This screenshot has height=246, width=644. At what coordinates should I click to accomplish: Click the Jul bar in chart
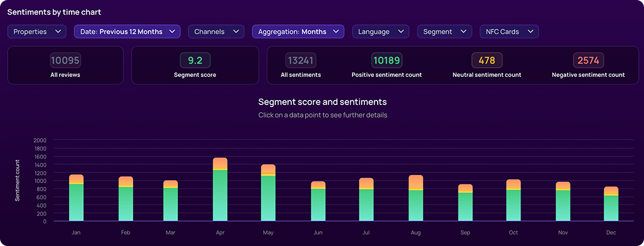pos(366,200)
